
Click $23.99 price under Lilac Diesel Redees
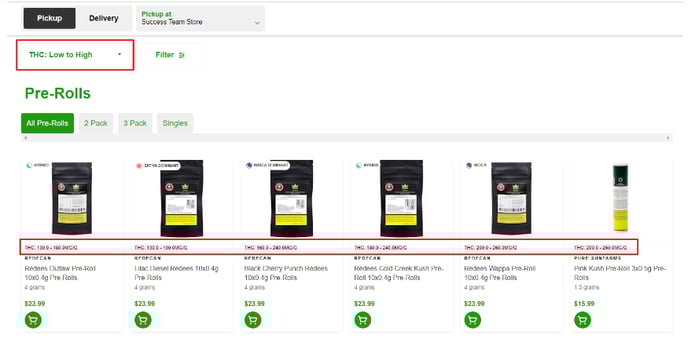(144, 303)
